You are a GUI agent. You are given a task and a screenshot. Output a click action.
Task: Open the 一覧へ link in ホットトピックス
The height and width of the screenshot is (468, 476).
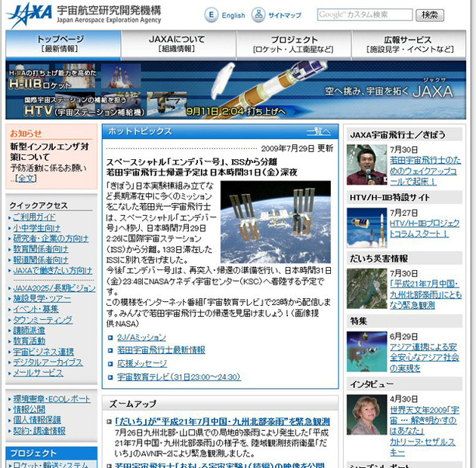318,131
